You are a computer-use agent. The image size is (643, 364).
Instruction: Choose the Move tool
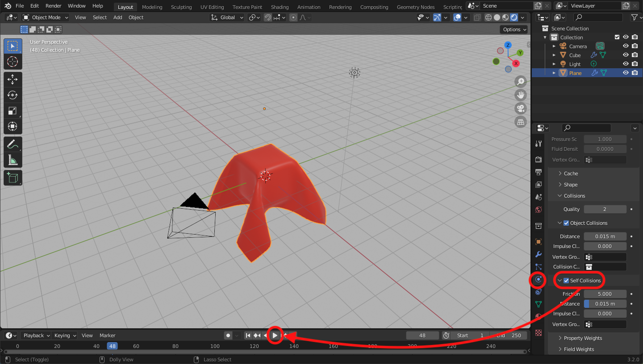pyautogui.click(x=13, y=80)
